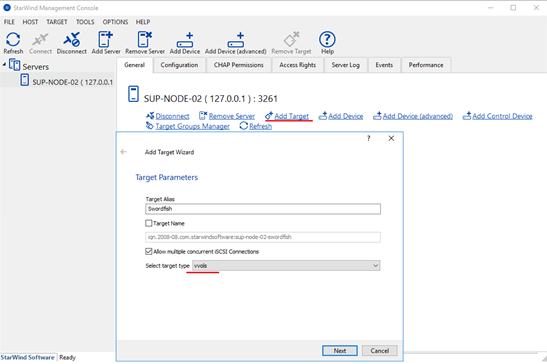Open the OPTIONS menu
547x364 pixels.
pyautogui.click(x=115, y=22)
